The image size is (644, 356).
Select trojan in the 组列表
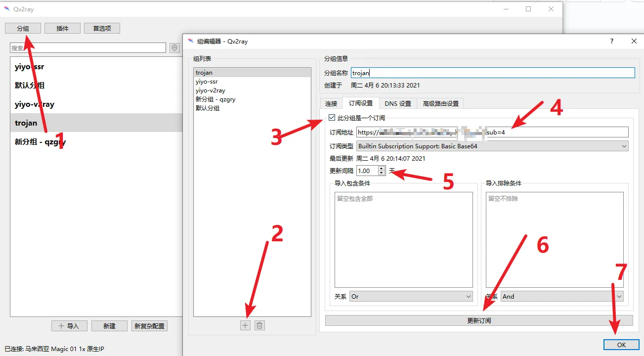coord(253,73)
